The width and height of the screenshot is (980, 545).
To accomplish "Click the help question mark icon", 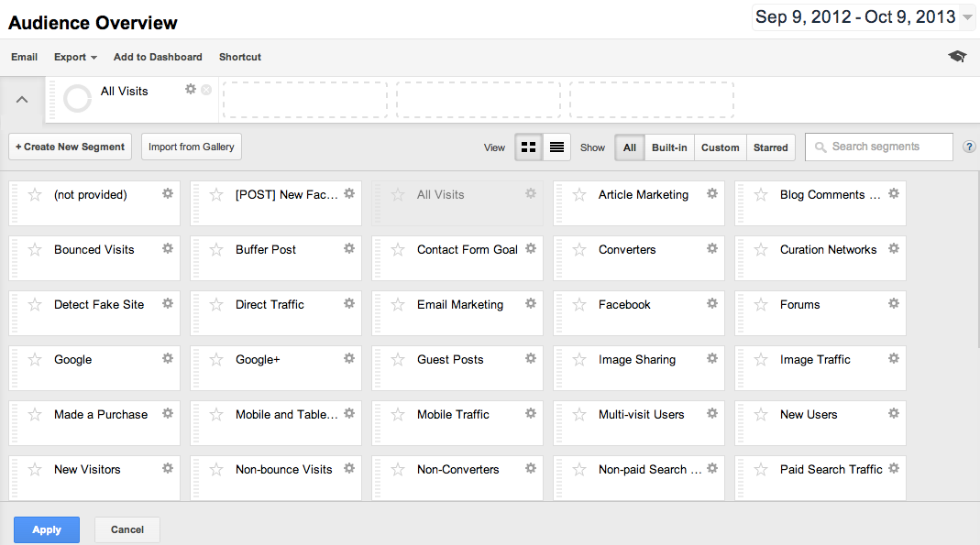I will (969, 147).
